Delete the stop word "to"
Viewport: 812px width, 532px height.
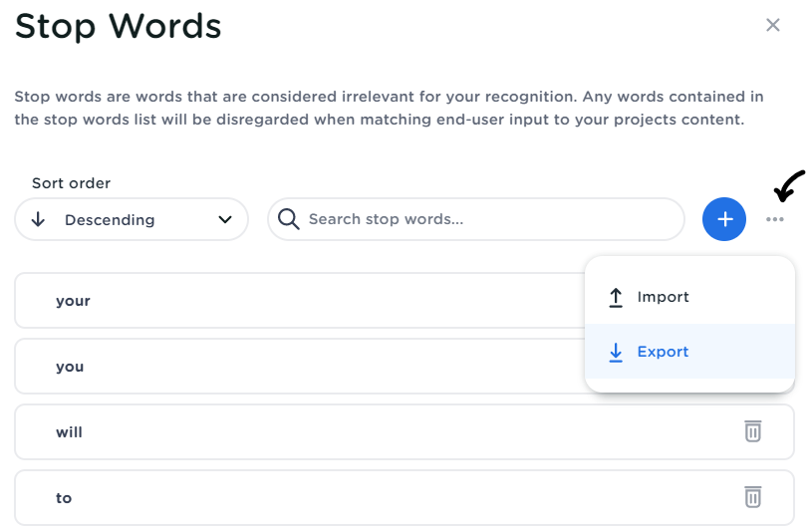[753, 497]
